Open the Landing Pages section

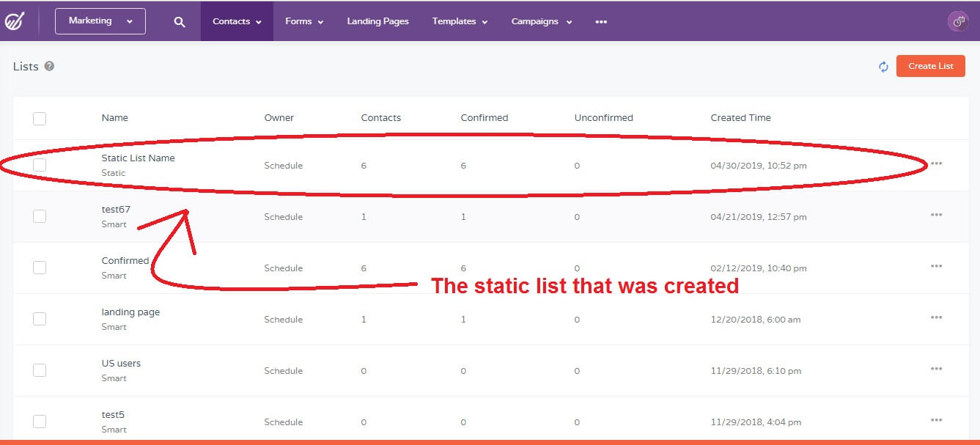tap(378, 21)
